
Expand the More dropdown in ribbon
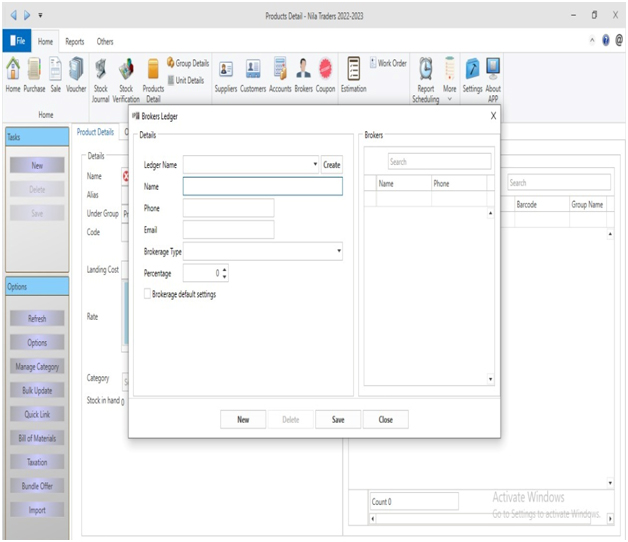449,80
